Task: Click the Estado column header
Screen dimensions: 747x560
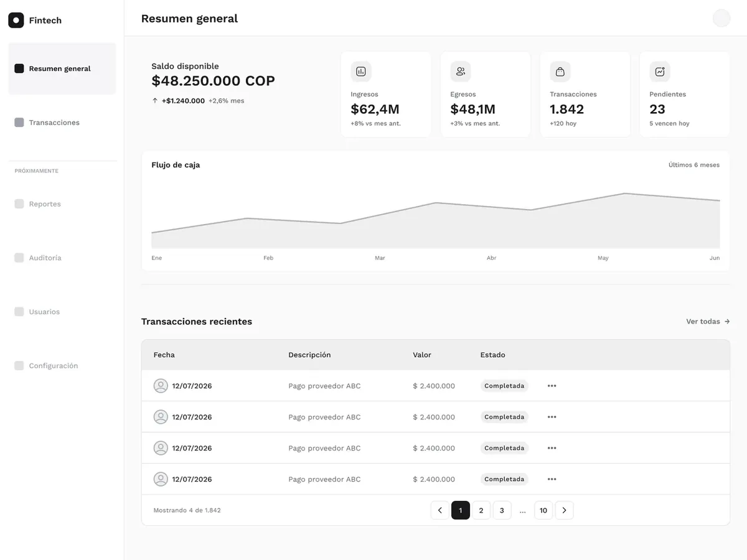Action: click(493, 355)
